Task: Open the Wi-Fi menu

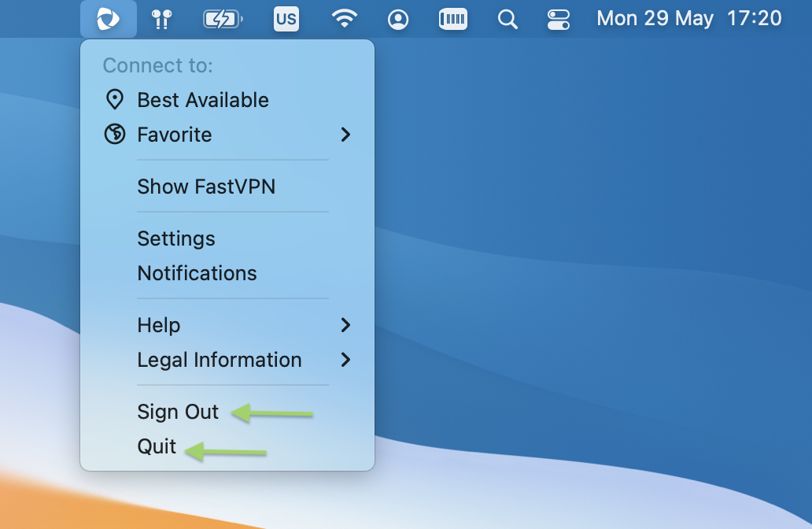Action: 344,19
